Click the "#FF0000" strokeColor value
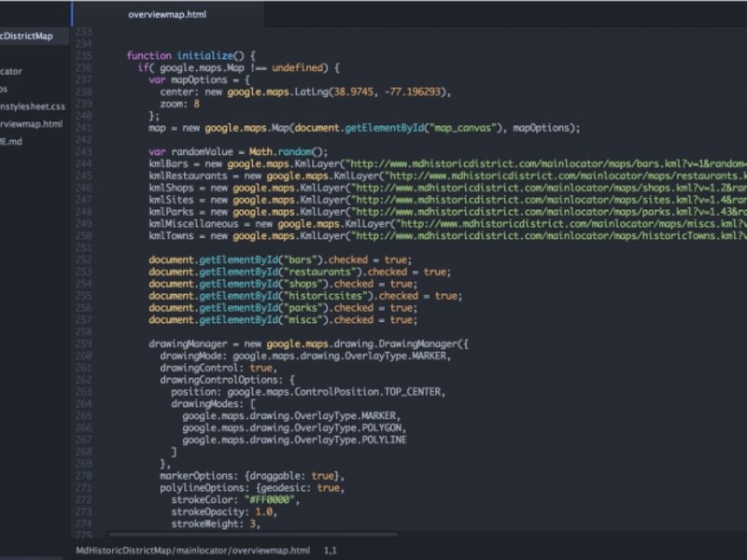The height and width of the screenshot is (560, 747). 270,499
